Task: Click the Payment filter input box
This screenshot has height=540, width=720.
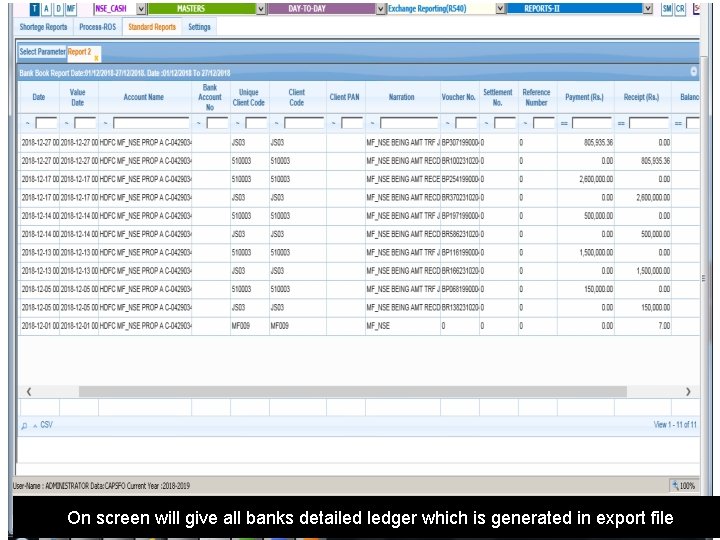Action: (592, 123)
